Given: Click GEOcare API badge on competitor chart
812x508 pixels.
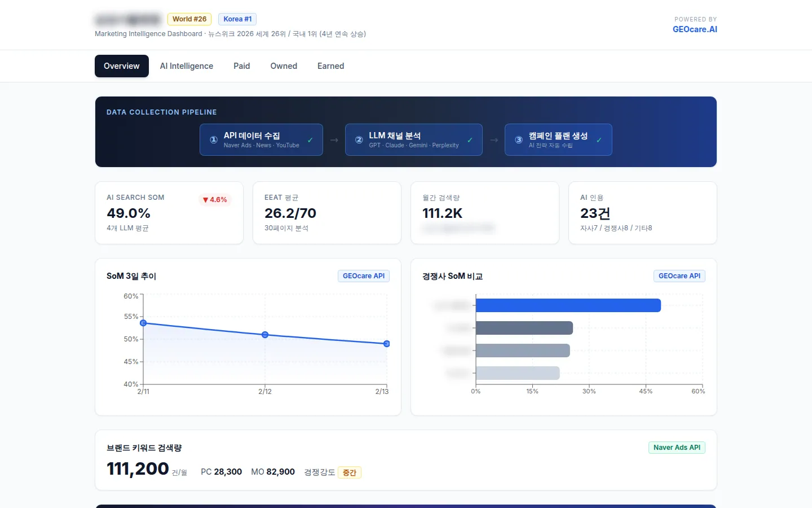Looking at the screenshot, I should 679,276.
